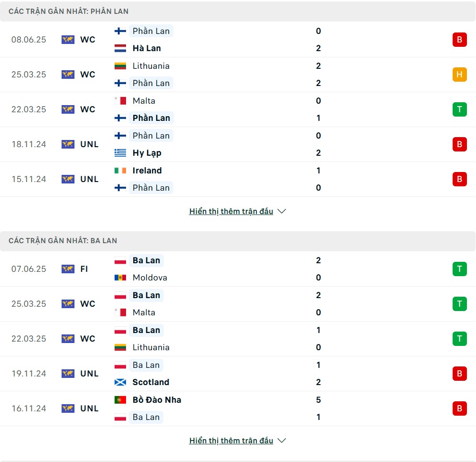Click the Ireland flag icon
Screen dimensions: 476x462
(120, 171)
